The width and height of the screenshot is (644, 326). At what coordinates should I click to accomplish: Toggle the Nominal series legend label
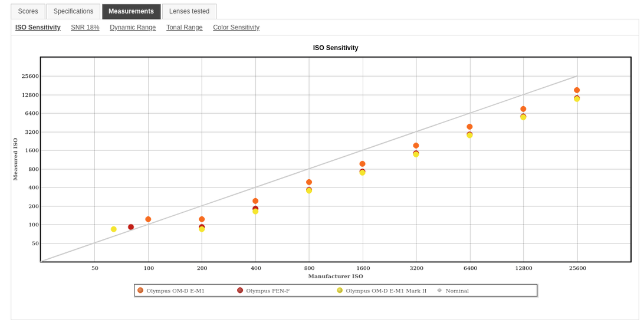(x=457, y=291)
